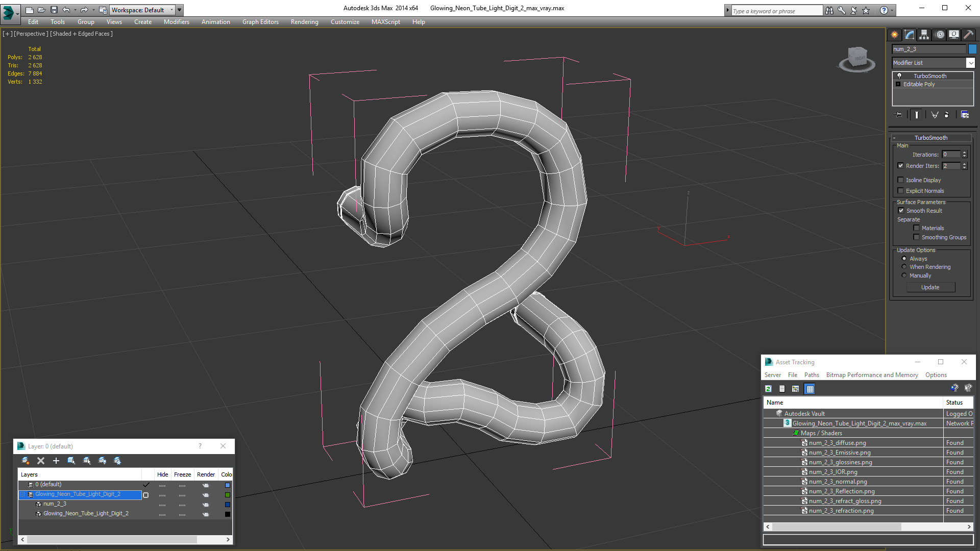Expand the Editable Poly stack entry
This screenshot has height=551, width=980.
point(898,84)
